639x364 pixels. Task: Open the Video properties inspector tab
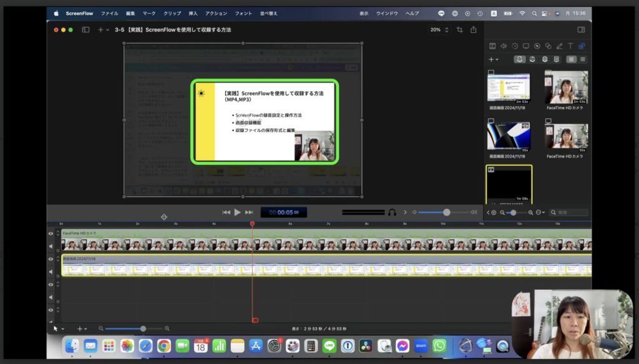(492, 46)
